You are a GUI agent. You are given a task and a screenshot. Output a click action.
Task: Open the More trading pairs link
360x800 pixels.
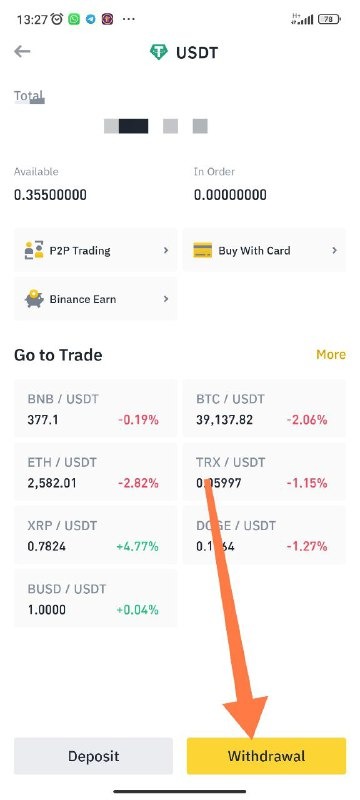coord(330,355)
